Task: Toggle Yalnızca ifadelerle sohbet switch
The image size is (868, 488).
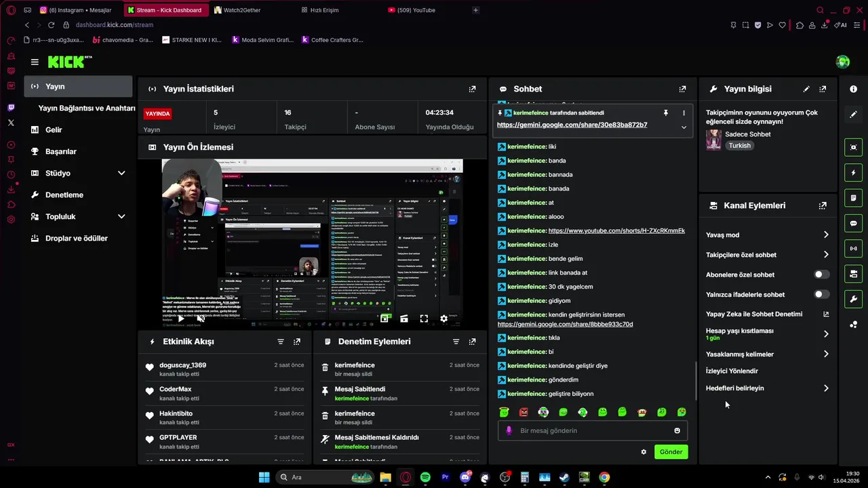Action: pos(821,294)
